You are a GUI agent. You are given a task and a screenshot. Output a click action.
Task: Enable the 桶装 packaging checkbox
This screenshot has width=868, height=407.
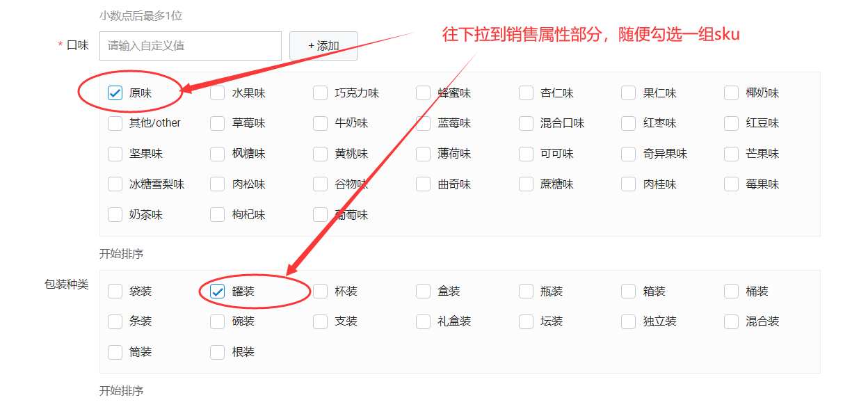(x=732, y=291)
